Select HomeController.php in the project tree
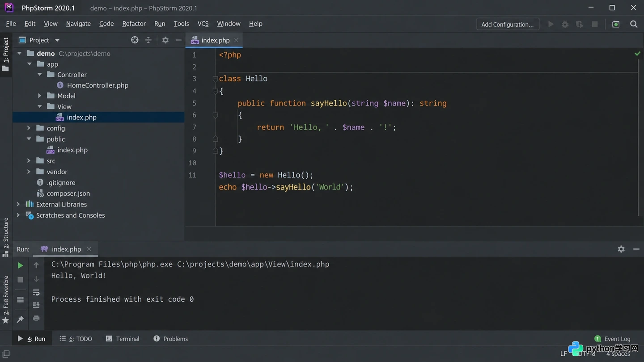 97,85
